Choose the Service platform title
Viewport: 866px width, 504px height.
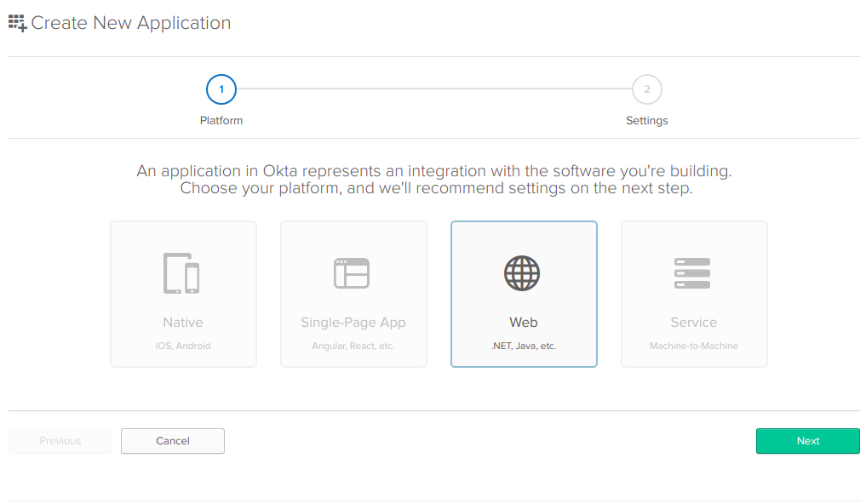coord(694,323)
